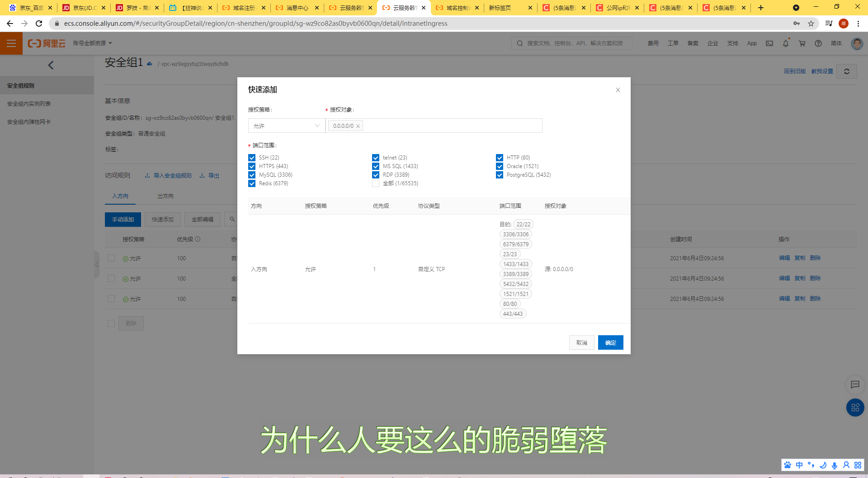Open the hamburger navigation menu top left

11,43
